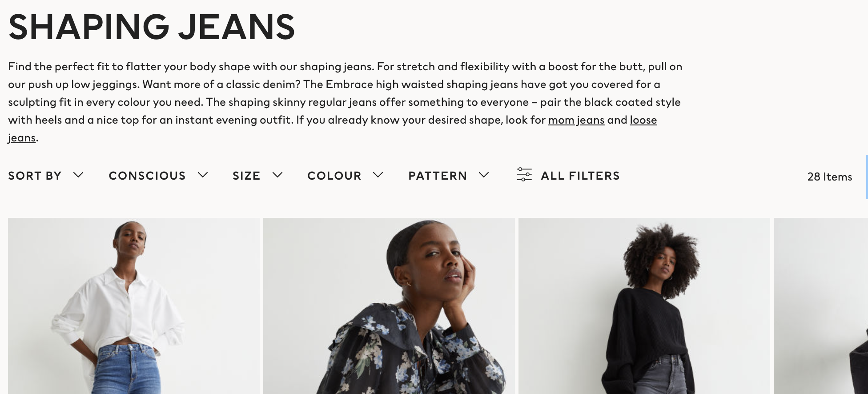Click the arrow icon beside Pattern
This screenshot has height=394, width=868.
tap(484, 175)
